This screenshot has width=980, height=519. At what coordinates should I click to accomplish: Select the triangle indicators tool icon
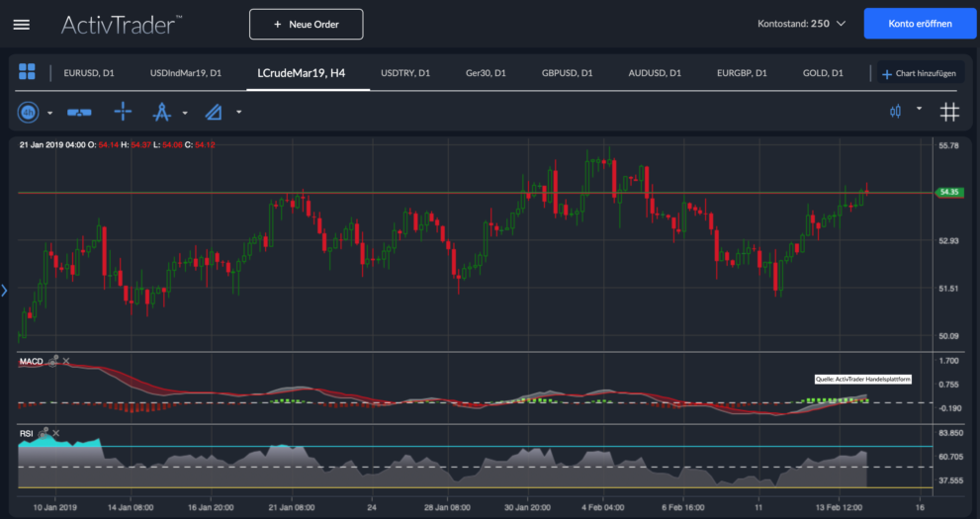[214, 113]
